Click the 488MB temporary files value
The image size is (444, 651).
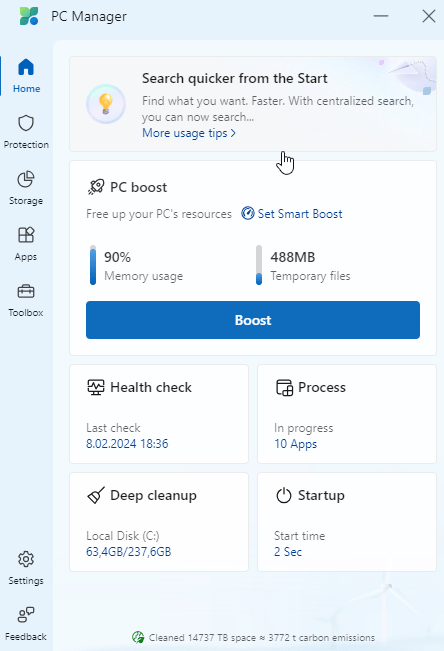pyautogui.click(x=293, y=257)
